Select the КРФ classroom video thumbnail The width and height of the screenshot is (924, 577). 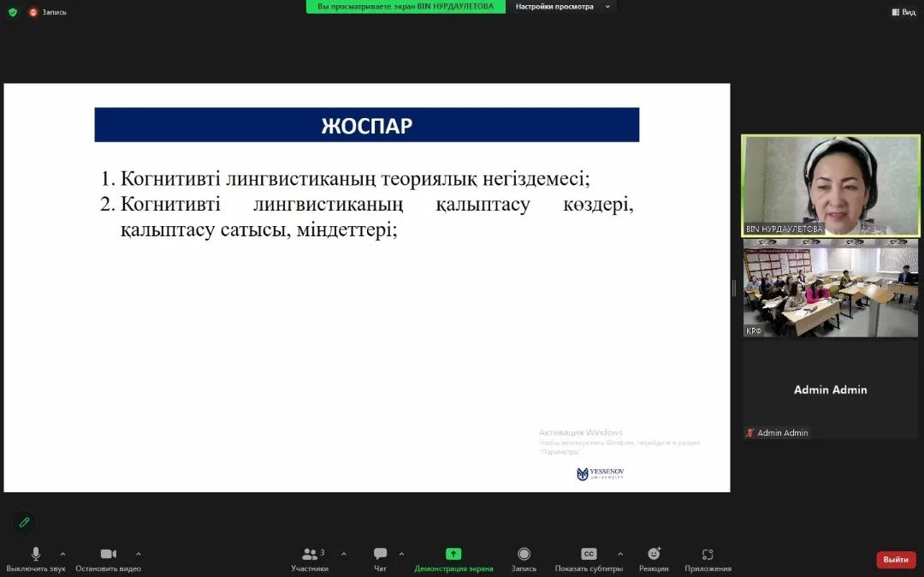(x=830, y=288)
